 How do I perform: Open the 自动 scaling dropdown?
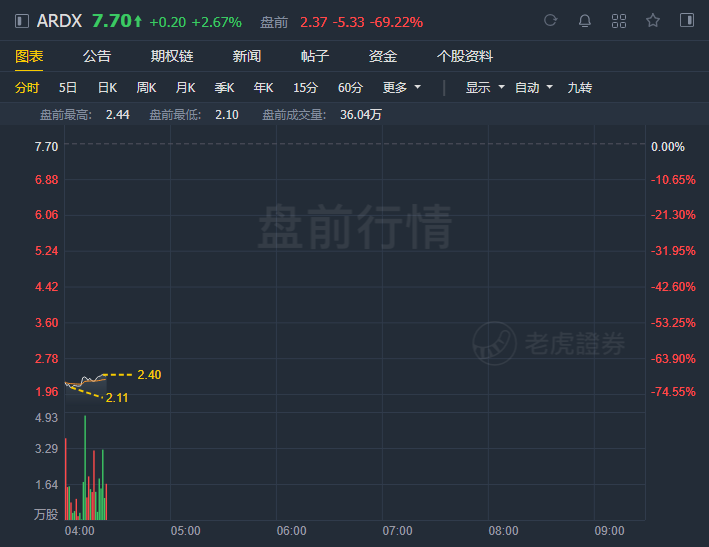(x=534, y=87)
